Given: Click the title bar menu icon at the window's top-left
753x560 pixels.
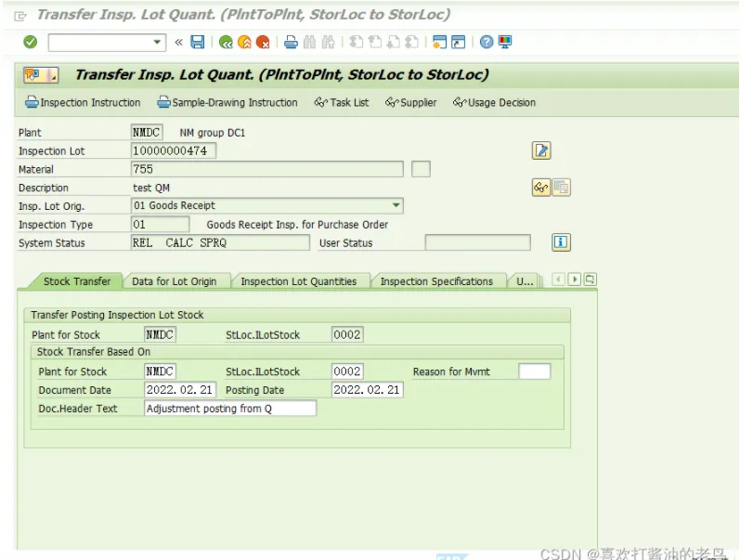Looking at the screenshot, I should pos(20,17).
